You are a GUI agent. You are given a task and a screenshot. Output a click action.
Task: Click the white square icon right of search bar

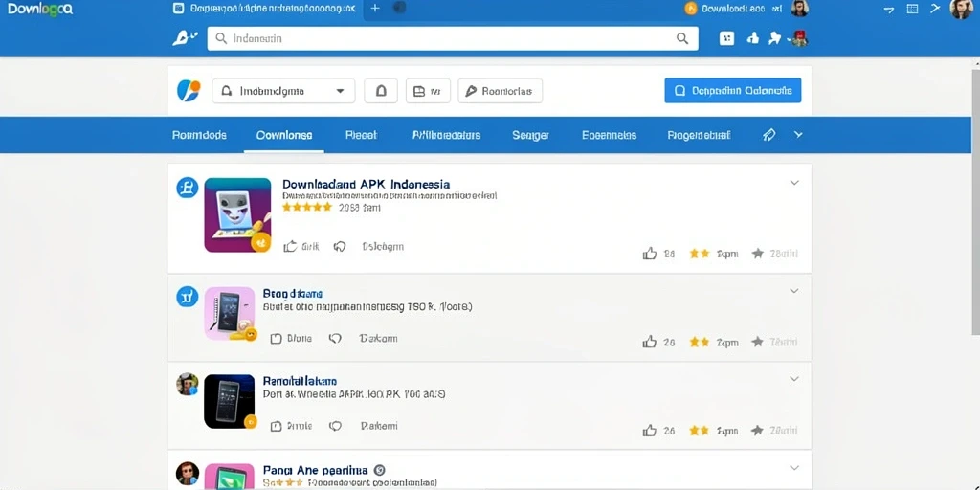coord(726,38)
